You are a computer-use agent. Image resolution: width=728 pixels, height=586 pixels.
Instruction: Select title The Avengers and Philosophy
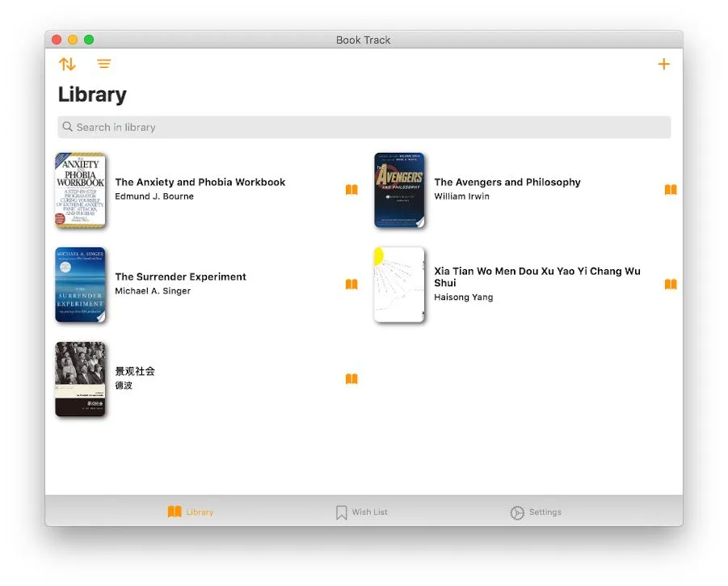tap(507, 182)
